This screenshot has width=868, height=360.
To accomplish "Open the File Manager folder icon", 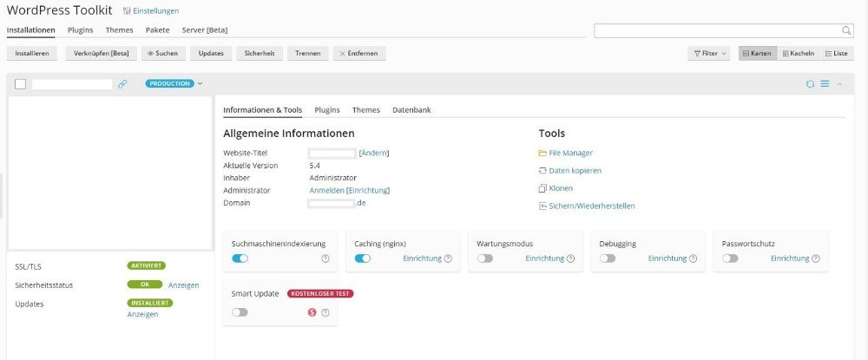I will (542, 154).
